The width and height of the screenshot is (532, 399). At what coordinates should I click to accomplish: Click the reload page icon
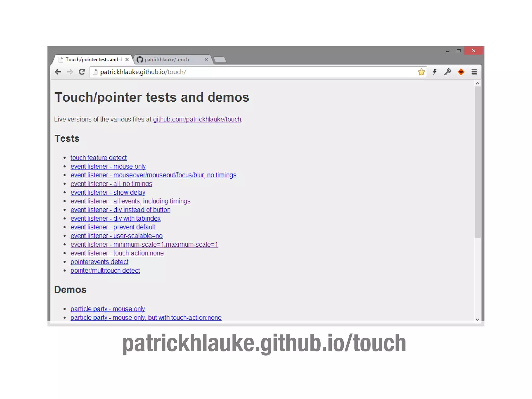82,72
